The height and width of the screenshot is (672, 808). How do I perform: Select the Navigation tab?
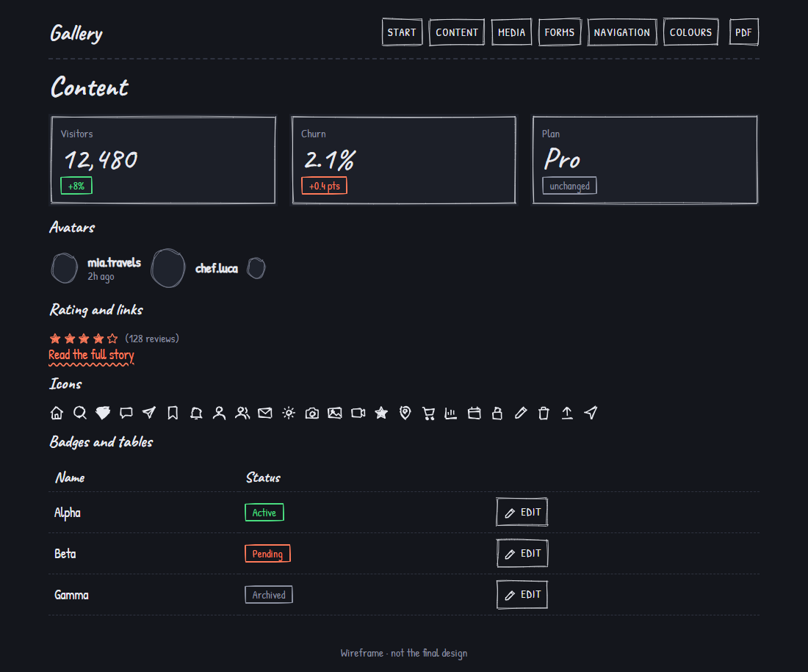pyautogui.click(x=622, y=32)
